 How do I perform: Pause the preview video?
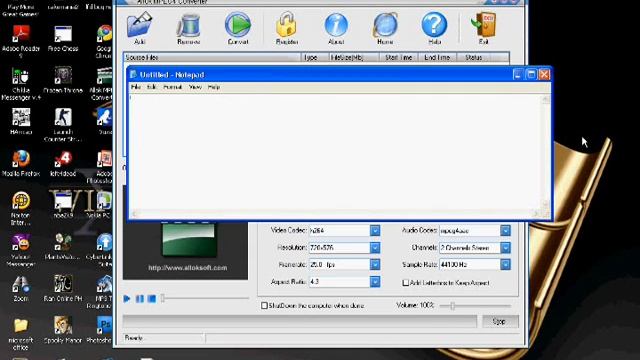[140, 299]
